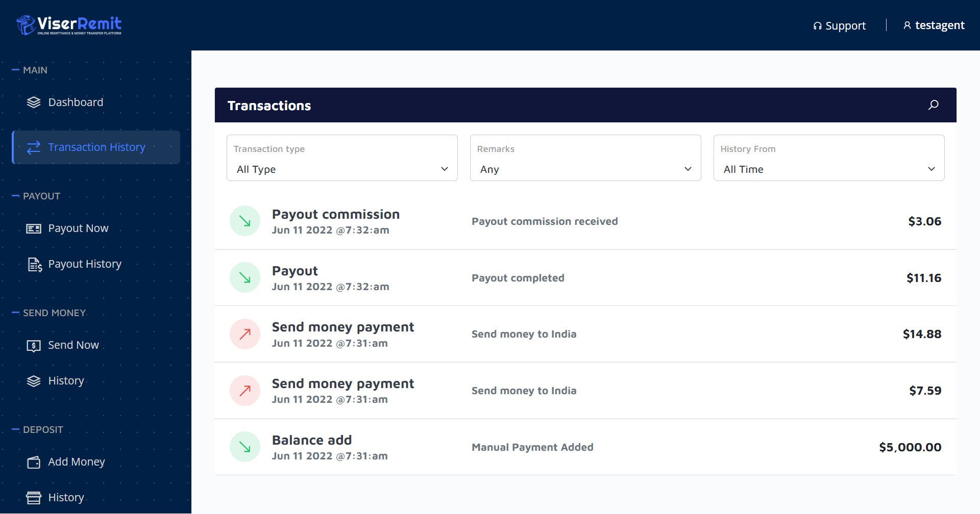Screen dimensions: 980x514
Task: Open History under Deposit section
Action: pyautogui.click(x=66, y=498)
